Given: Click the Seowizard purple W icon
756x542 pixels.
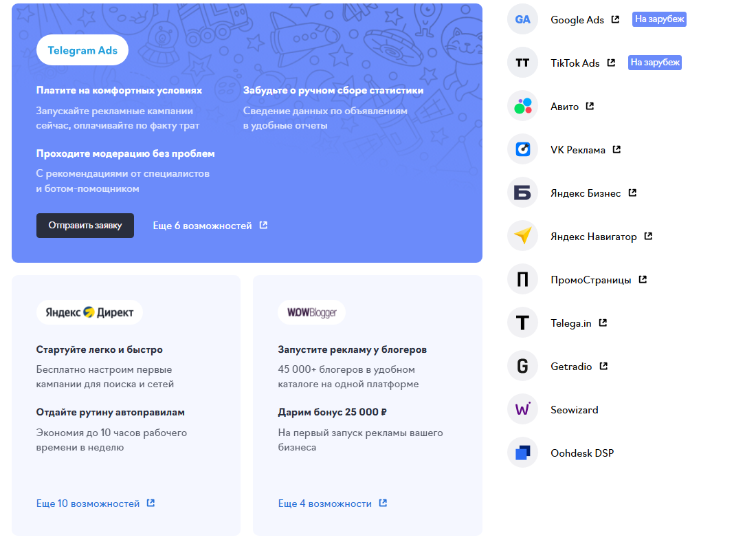Looking at the screenshot, I should tap(522, 409).
